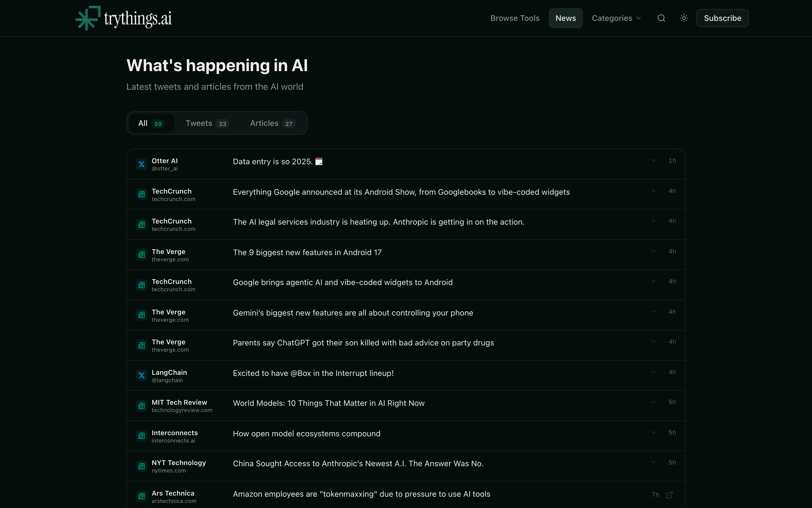Open 'Excited to have @Box' tweet text
Image resolution: width=812 pixels, height=508 pixels.
pyautogui.click(x=313, y=373)
